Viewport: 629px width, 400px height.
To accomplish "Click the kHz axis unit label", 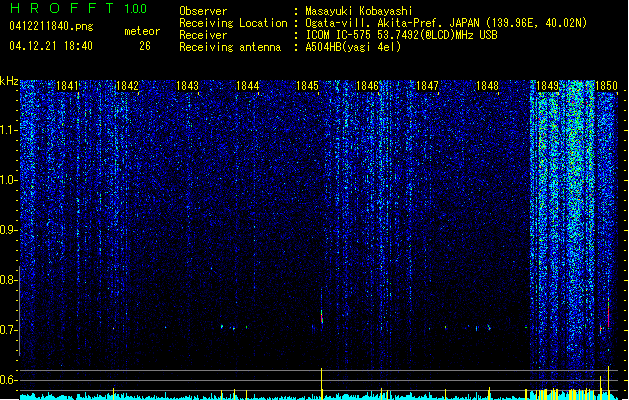I will 9,81.
